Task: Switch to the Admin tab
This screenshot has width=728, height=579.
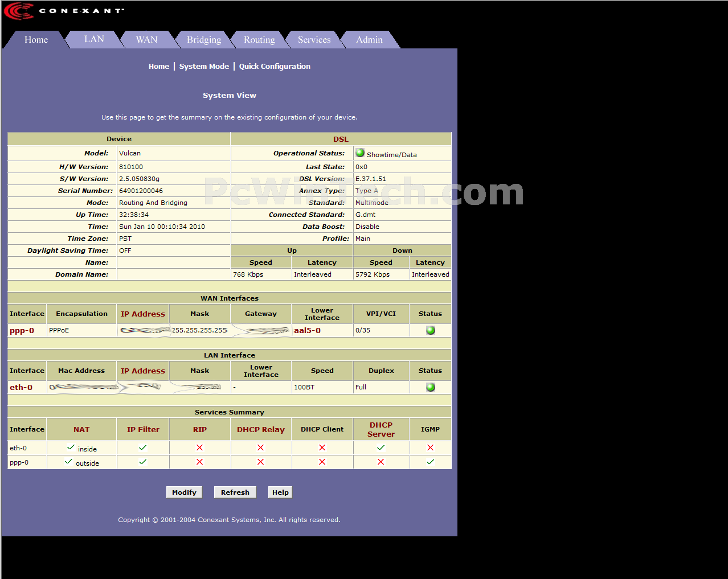Action: [x=369, y=39]
